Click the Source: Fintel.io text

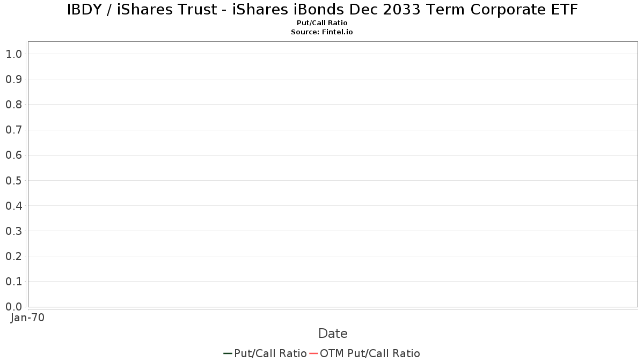[x=322, y=32]
